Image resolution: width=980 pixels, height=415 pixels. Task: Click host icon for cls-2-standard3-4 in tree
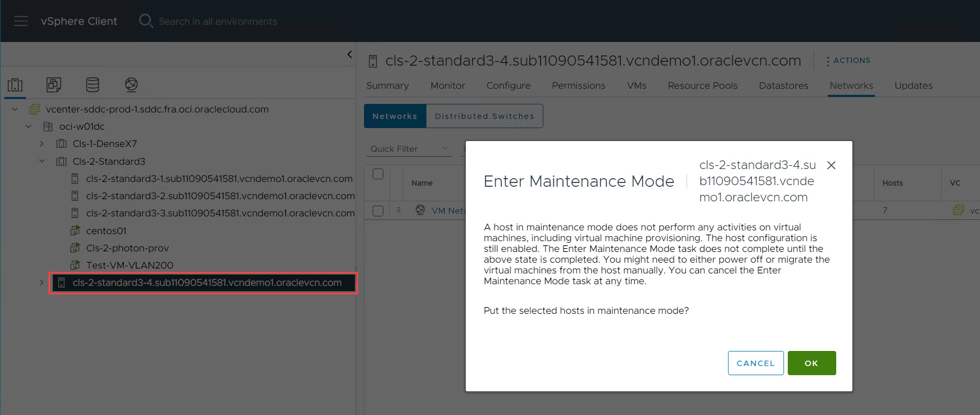click(x=61, y=283)
